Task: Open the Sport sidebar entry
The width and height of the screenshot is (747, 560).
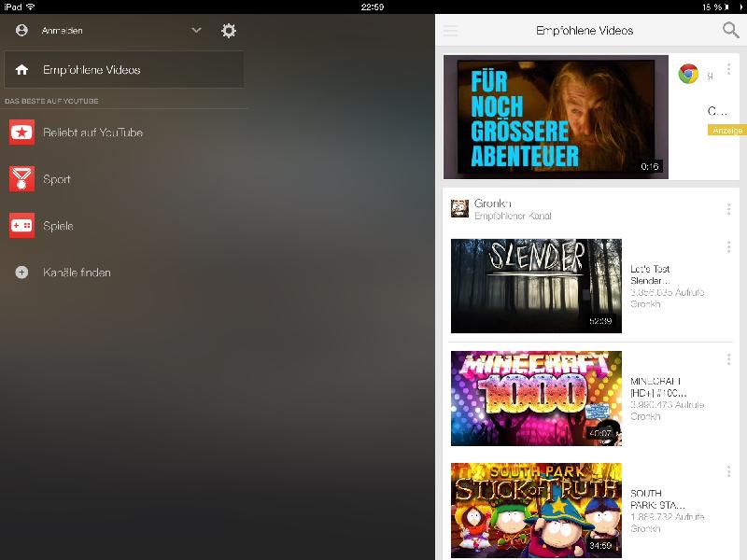Action: 57,179
